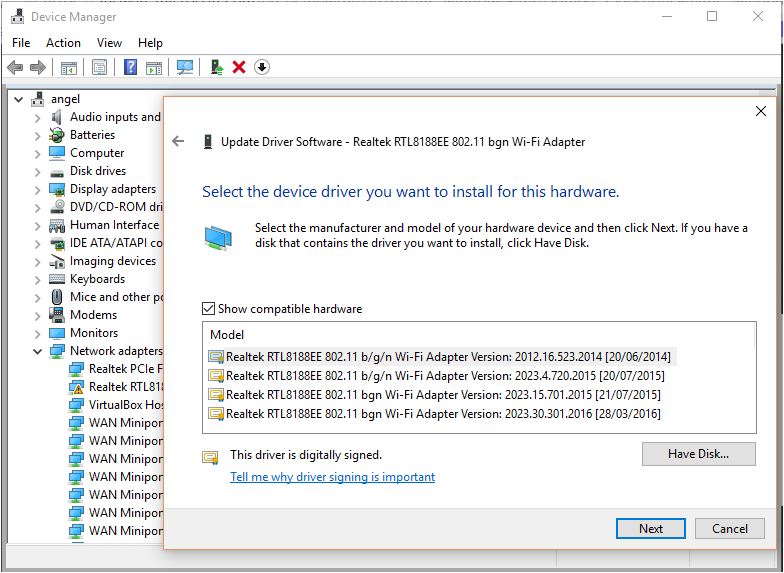Select driver Version: 2023.4.720.2015 [20/07/2015]

click(436, 376)
